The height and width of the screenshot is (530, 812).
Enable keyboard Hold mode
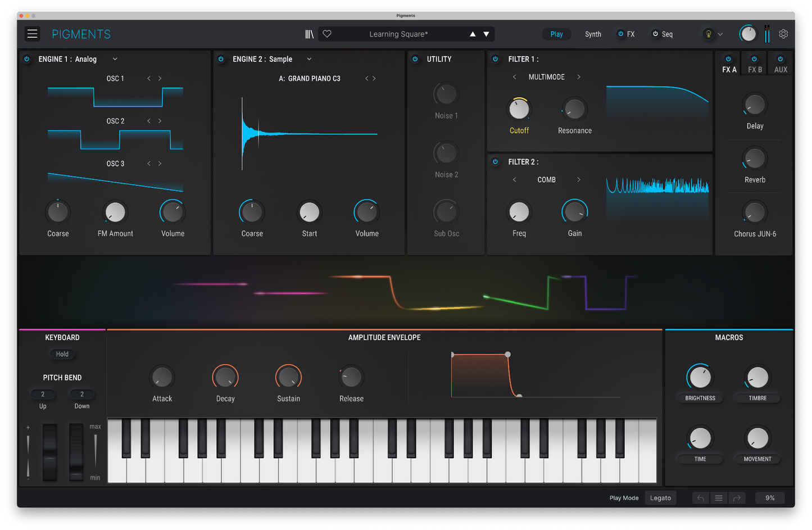(x=62, y=354)
